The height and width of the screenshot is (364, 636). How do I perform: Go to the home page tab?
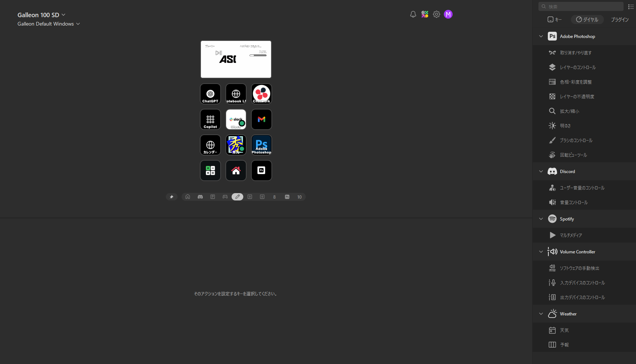(x=188, y=197)
